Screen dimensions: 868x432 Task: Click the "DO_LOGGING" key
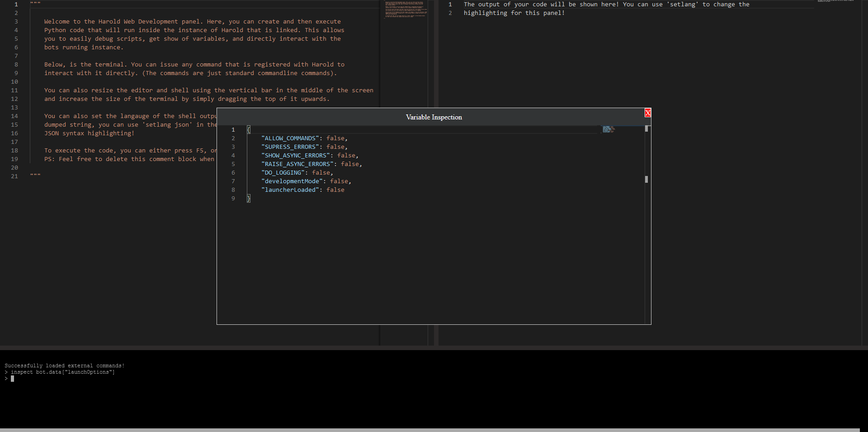click(x=283, y=173)
